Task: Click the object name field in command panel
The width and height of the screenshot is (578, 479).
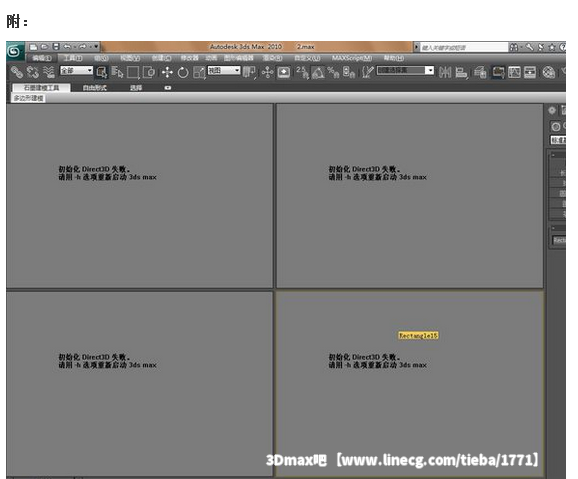Action: [559, 240]
